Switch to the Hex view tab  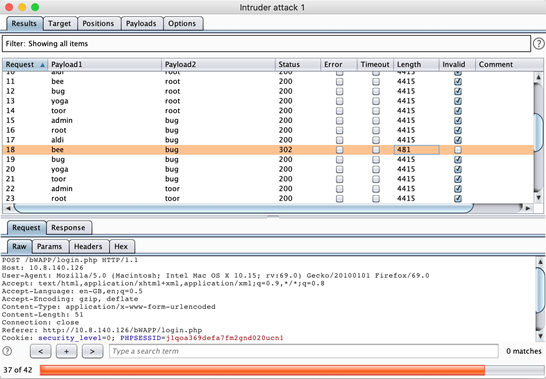click(x=121, y=246)
